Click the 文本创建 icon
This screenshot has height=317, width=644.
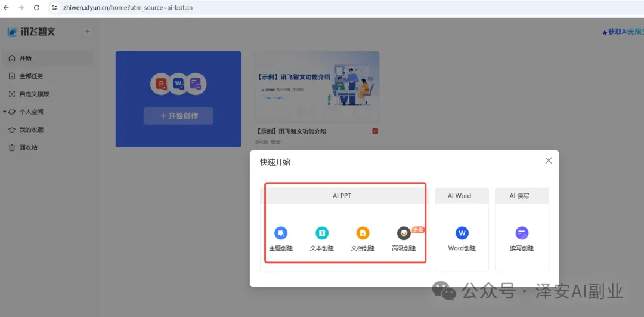click(322, 233)
